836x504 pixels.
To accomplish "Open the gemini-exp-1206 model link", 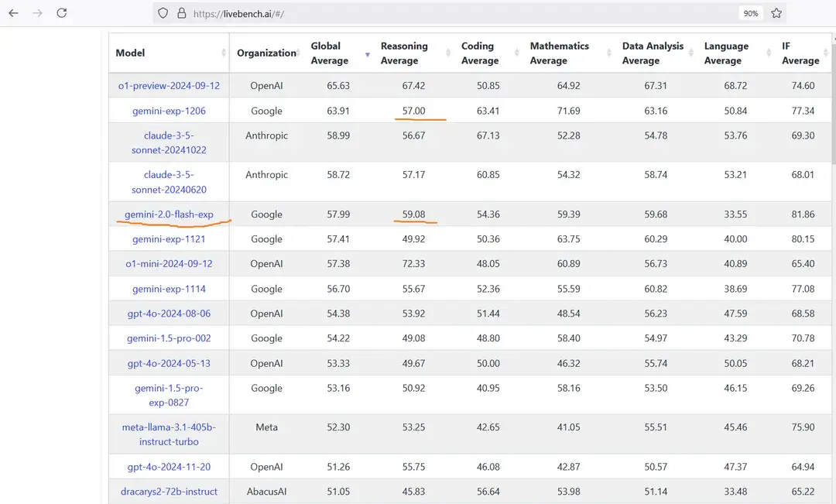I will coord(169,111).
